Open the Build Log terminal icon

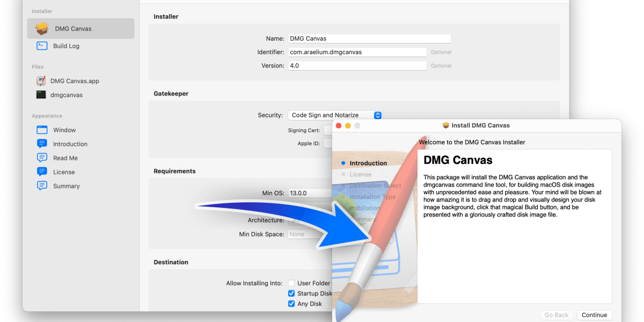(42, 46)
